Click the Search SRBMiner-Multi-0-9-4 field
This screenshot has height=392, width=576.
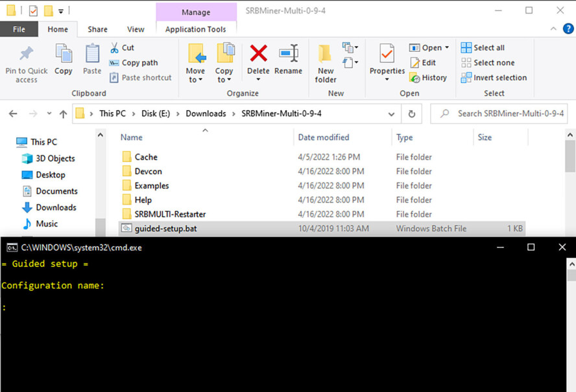pos(499,114)
